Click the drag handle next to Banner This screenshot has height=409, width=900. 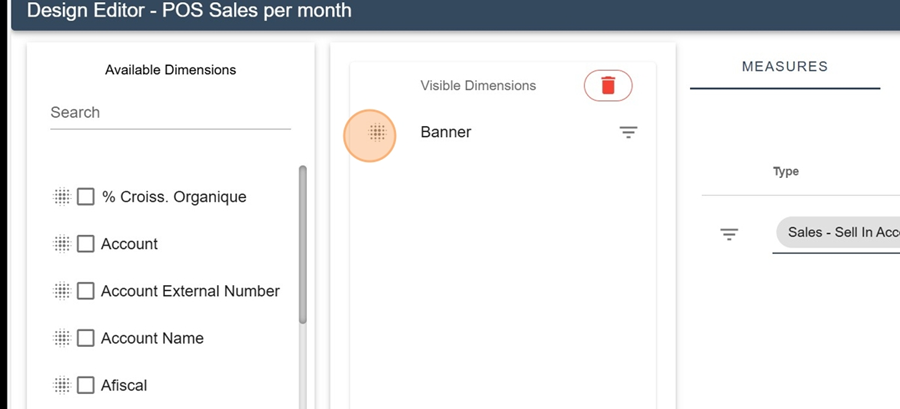coord(377,133)
